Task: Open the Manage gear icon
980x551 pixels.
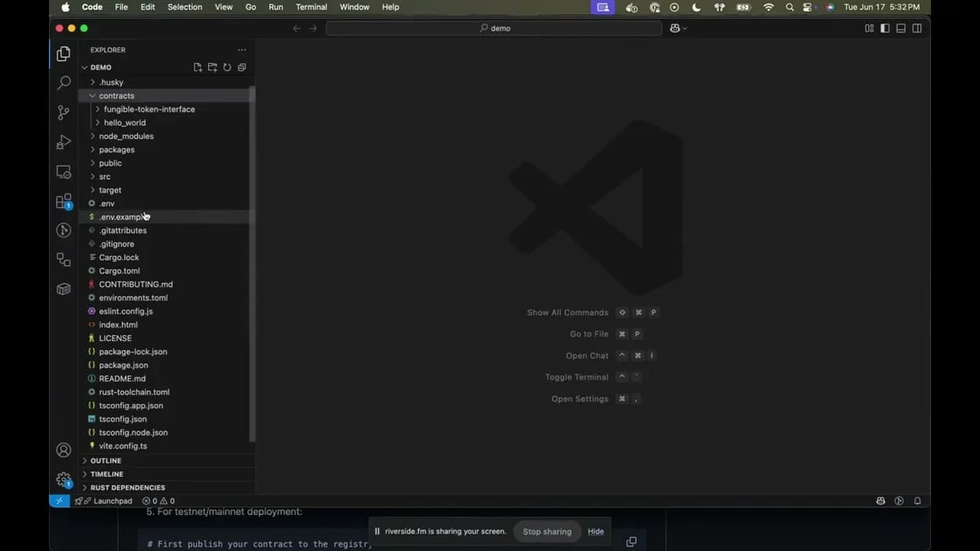Action: 64,479
